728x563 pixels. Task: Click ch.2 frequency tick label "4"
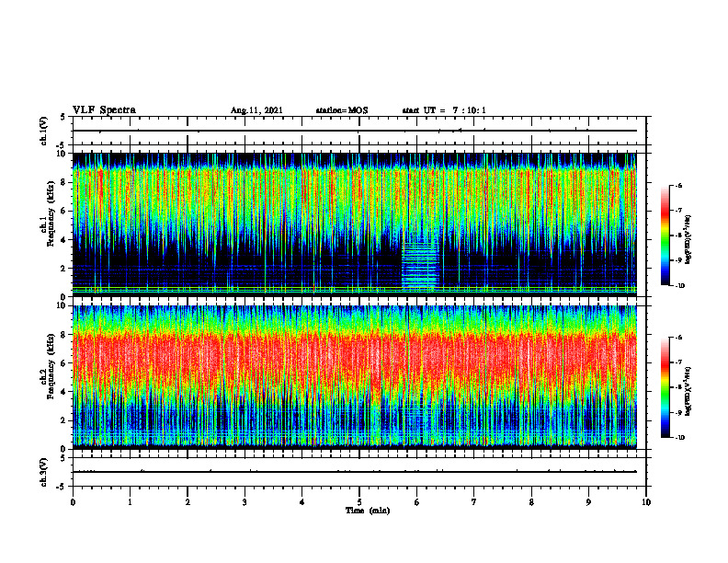point(64,392)
